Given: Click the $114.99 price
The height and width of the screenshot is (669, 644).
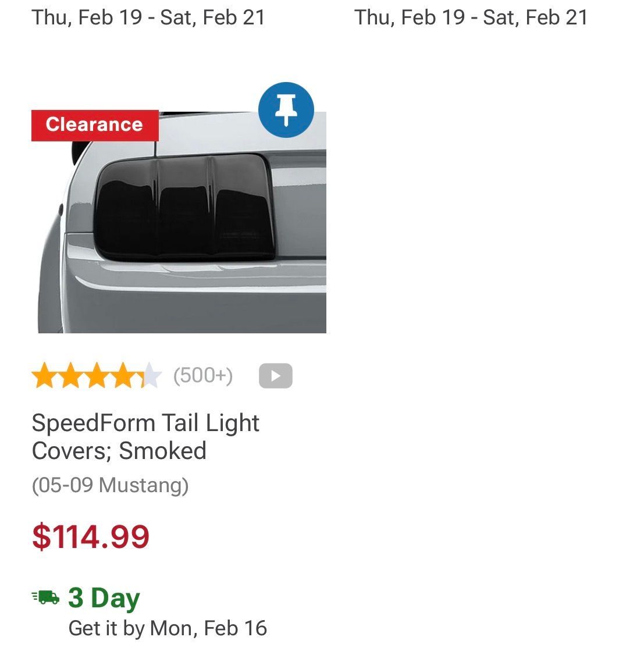Looking at the screenshot, I should [91, 536].
